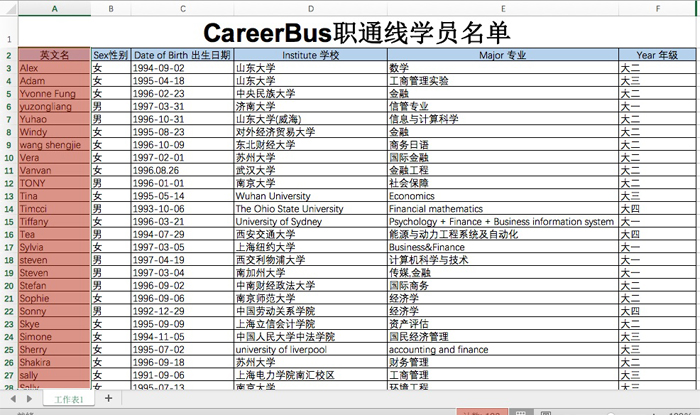Click the birth date 1993-10-06
The image size is (700, 415).
click(183, 209)
